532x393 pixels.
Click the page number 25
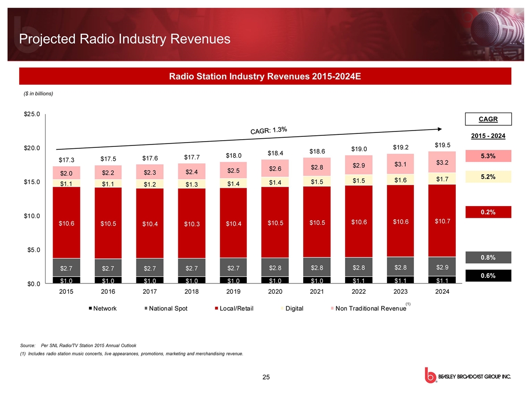click(x=266, y=377)
